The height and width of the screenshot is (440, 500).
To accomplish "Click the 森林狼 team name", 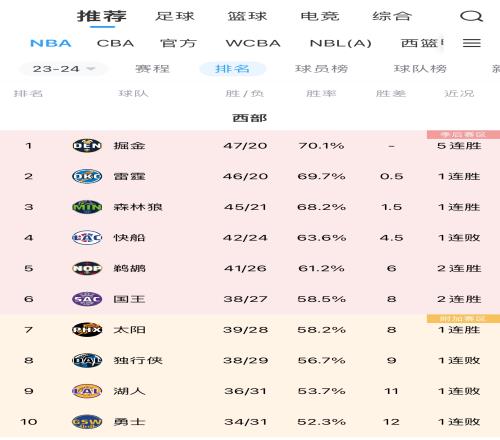I will click(138, 207).
